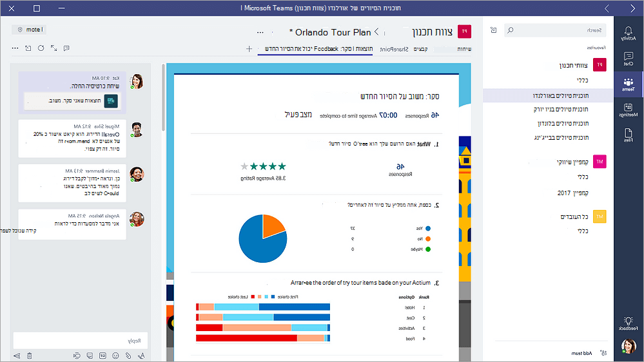Click the pink TM team icon in list

(x=600, y=161)
